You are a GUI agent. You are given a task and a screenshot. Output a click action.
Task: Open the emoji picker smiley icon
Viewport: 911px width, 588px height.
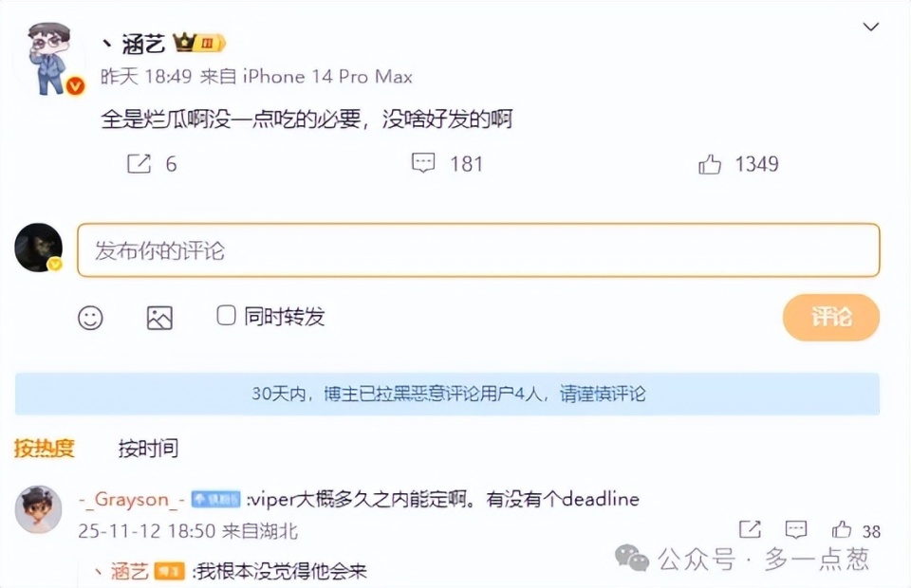point(91,318)
